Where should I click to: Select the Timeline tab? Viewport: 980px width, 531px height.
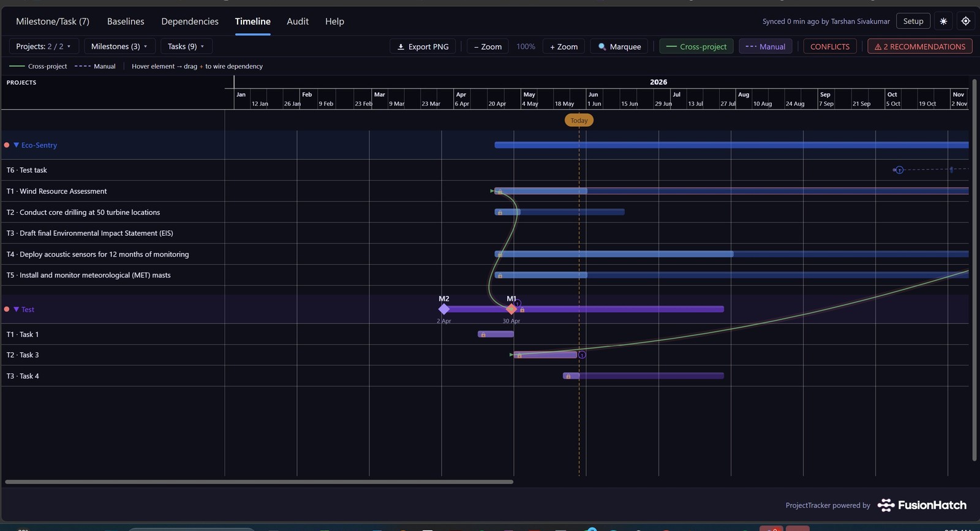coord(253,21)
